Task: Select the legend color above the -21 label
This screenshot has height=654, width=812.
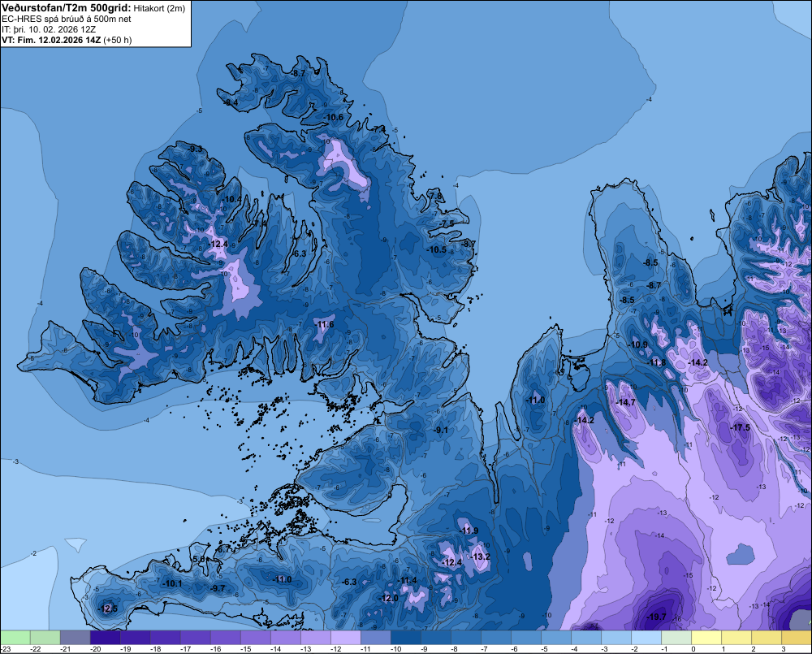Action: point(75,638)
